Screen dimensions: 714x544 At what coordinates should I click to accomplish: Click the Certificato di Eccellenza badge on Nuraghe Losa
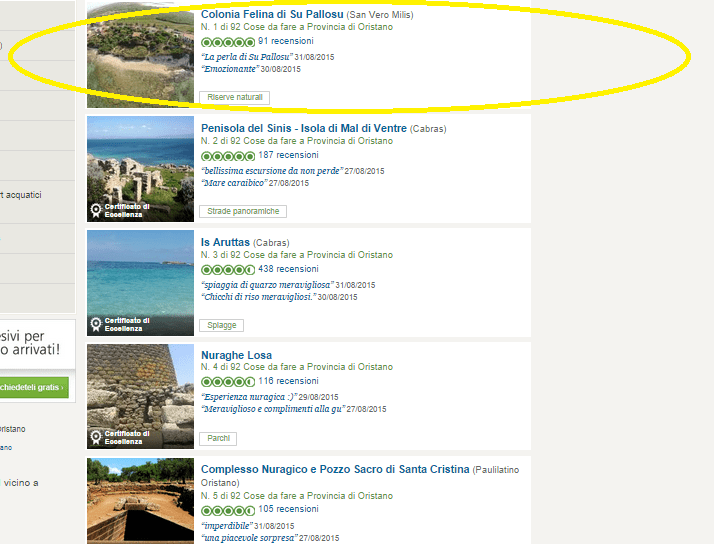[120, 438]
